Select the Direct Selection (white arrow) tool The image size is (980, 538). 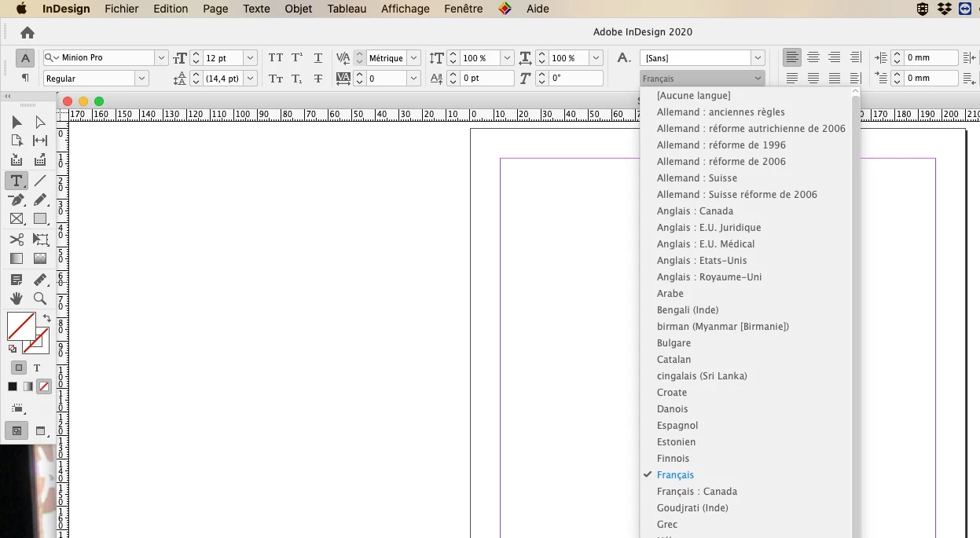40,122
